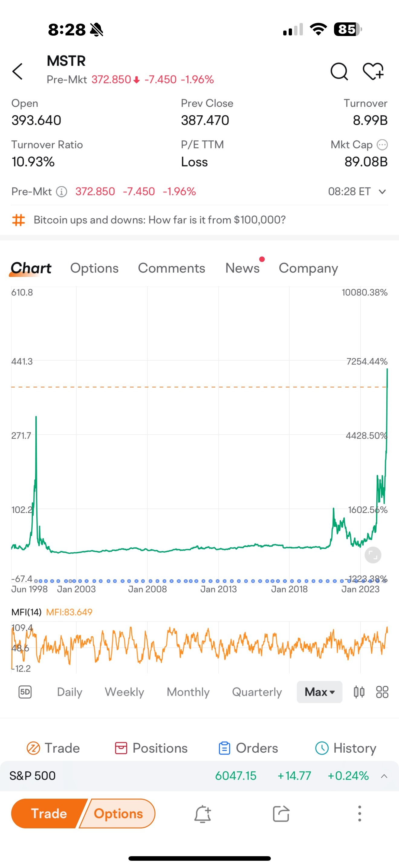The image size is (399, 868).
Task: Select the Monthly chart interval
Action: [188, 692]
